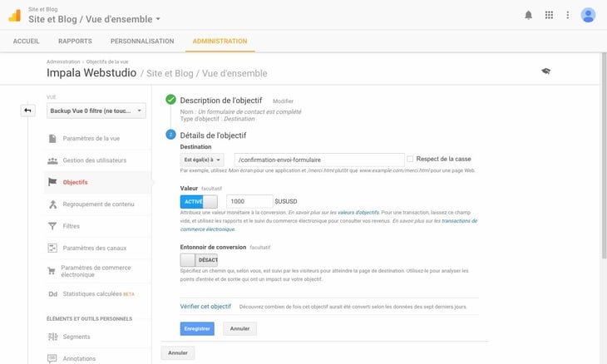Open the Google apps grid icon

[x=549, y=15]
